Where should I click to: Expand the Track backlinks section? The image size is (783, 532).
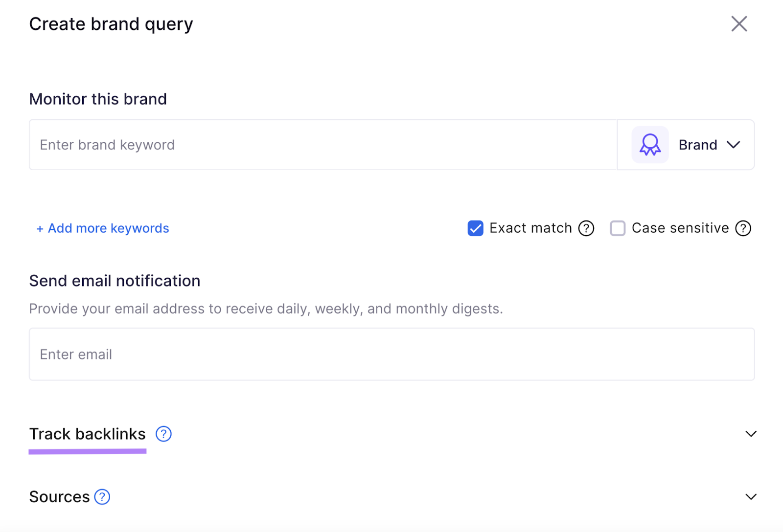[x=750, y=434]
